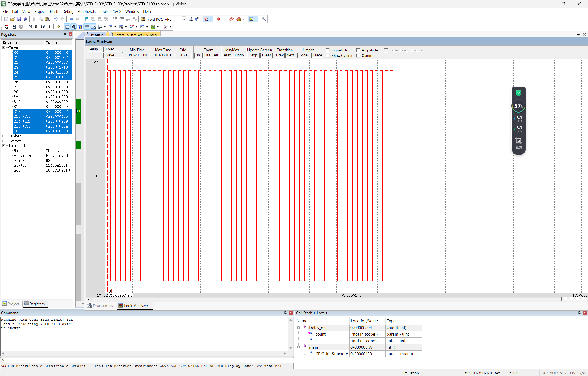Click the Logic Analyzer horizontal scrollbar

[x=324, y=299]
